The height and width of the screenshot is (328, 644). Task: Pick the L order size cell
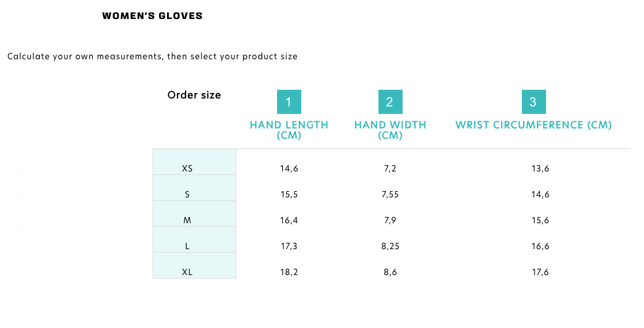point(187,246)
